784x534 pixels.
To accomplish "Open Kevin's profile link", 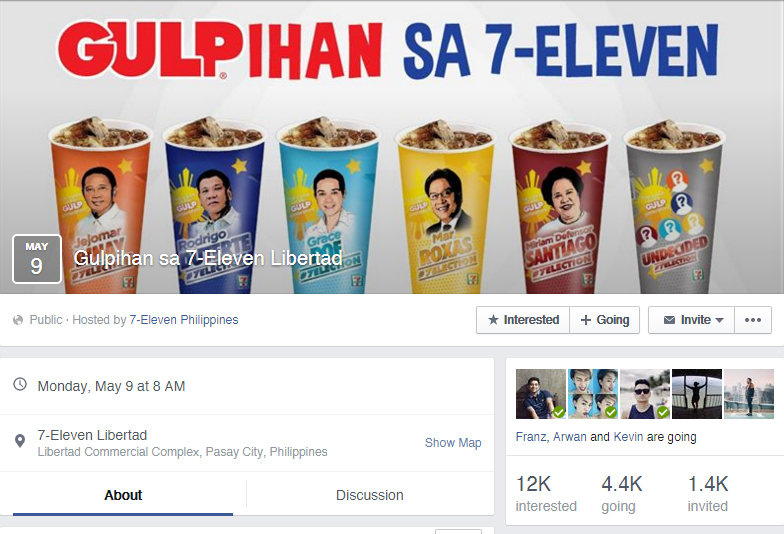I will tap(628, 437).
